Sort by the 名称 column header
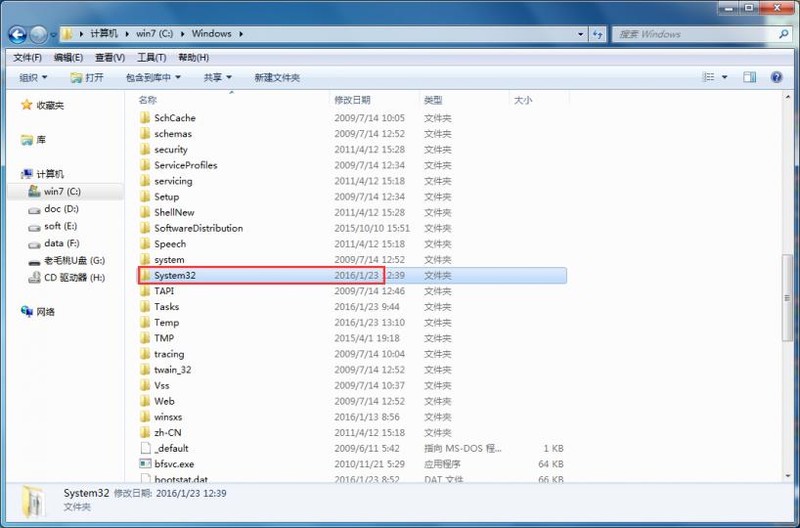Screen dimensions: 800x528 click(x=147, y=100)
